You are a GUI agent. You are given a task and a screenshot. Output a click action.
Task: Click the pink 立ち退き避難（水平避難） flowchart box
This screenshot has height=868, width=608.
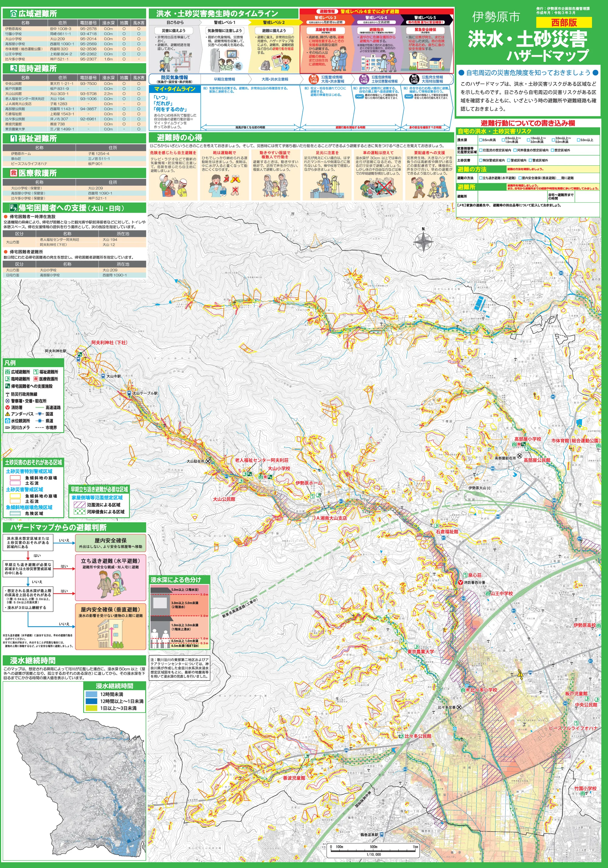coord(110,578)
